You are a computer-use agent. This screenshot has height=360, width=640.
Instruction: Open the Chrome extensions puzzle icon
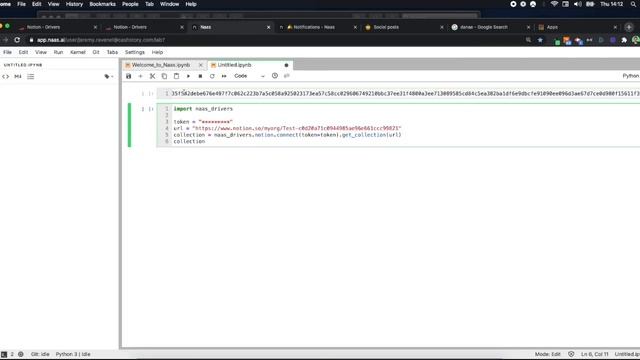click(x=624, y=40)
